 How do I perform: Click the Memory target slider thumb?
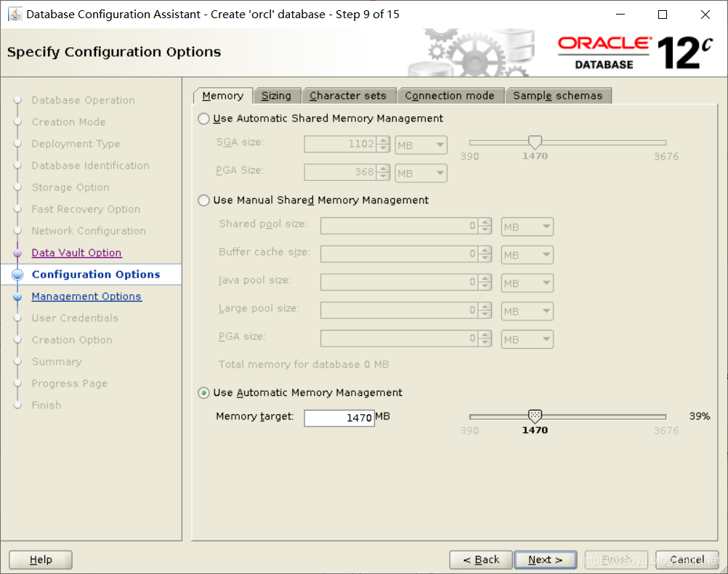point(535,416)
